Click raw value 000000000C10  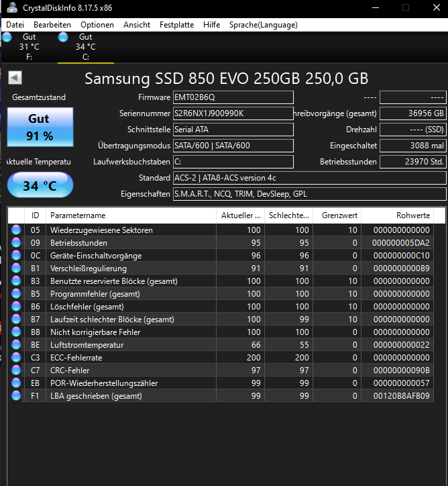click(x=402, y=256)
